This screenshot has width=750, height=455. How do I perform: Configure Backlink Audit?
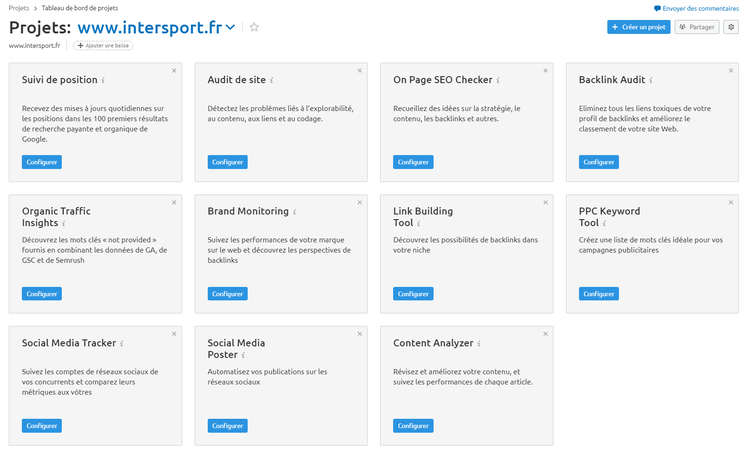599,162
